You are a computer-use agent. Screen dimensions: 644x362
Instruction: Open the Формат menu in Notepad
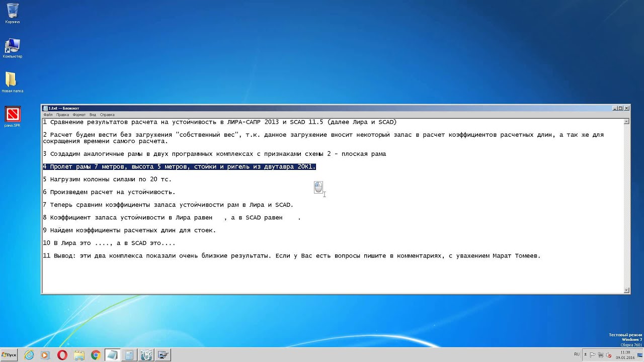pyautogui.click(x=79, y=115)
